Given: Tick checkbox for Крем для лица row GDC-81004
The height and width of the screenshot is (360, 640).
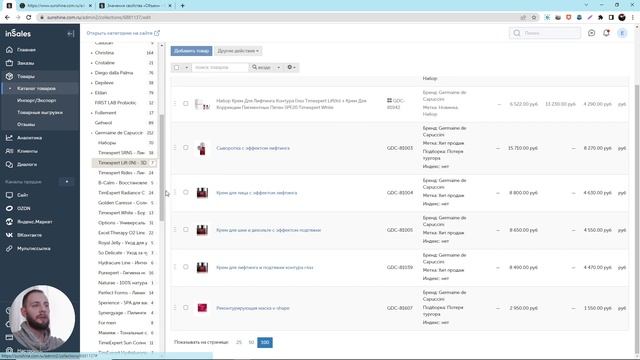Looking at the screenshot, I should tap(186, 192).
